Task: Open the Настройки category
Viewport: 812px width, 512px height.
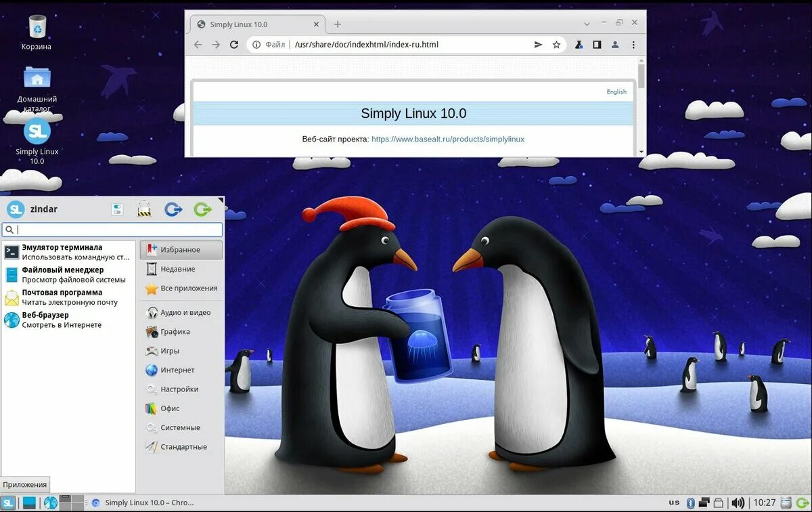Action: (x=181, y=389)
